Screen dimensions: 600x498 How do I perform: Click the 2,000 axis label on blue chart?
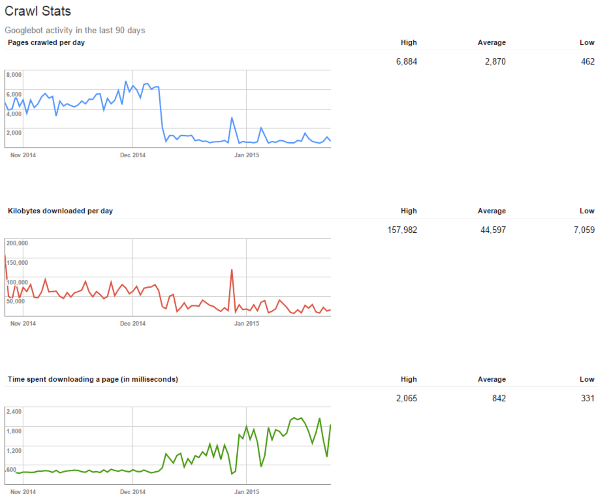click(x=14, y=133)
